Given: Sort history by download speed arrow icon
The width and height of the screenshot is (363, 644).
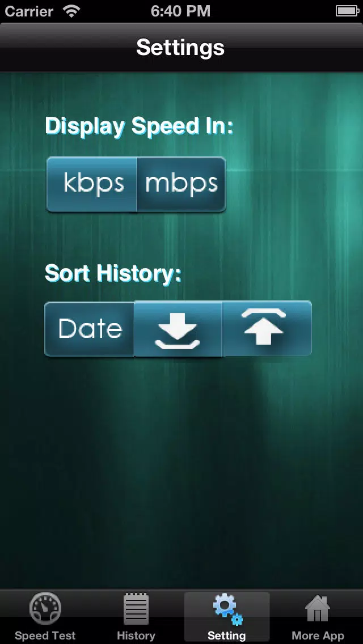Looking at the screenshot, I should 178,329.
